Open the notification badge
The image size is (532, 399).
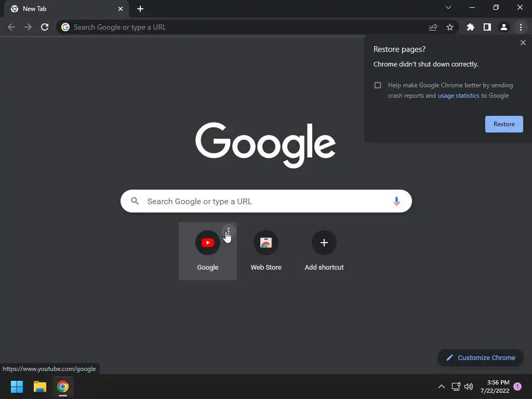pos(517,387)
